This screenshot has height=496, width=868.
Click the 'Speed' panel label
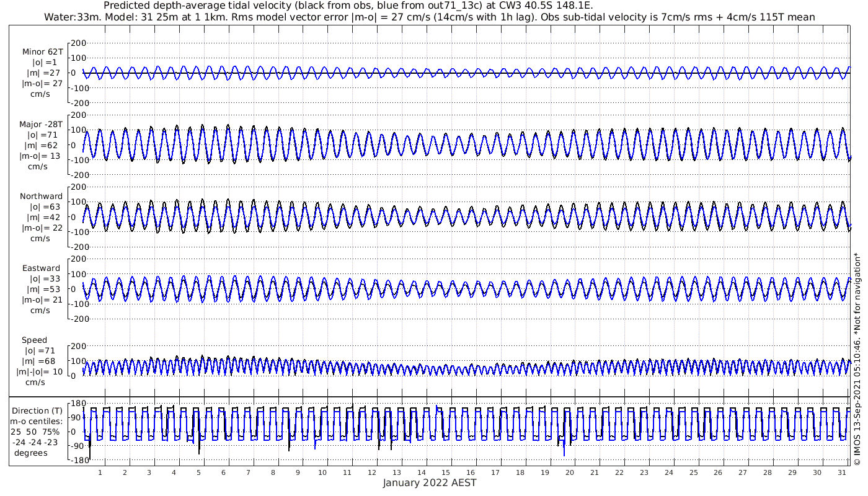(34, 340)
